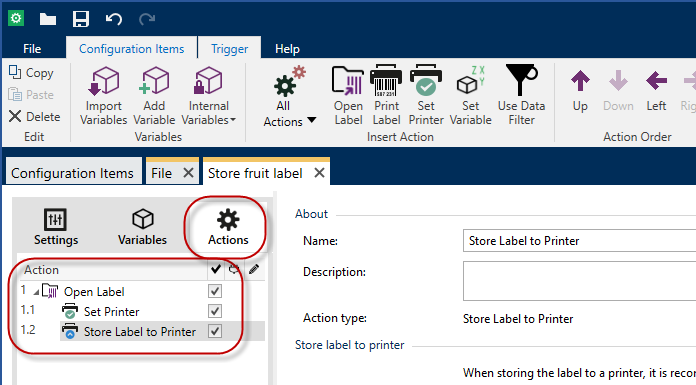Insert a Print Label action

coord(386,95)
